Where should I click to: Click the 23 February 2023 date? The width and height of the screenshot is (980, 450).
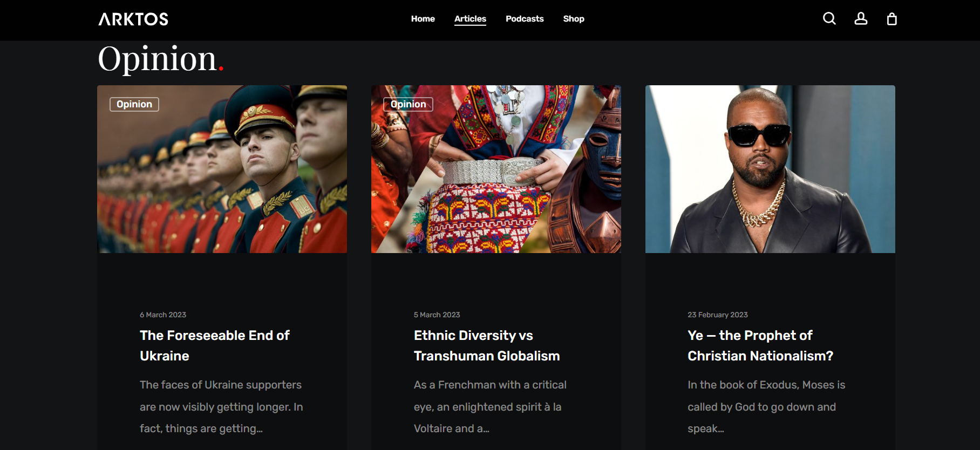point(718,315)
